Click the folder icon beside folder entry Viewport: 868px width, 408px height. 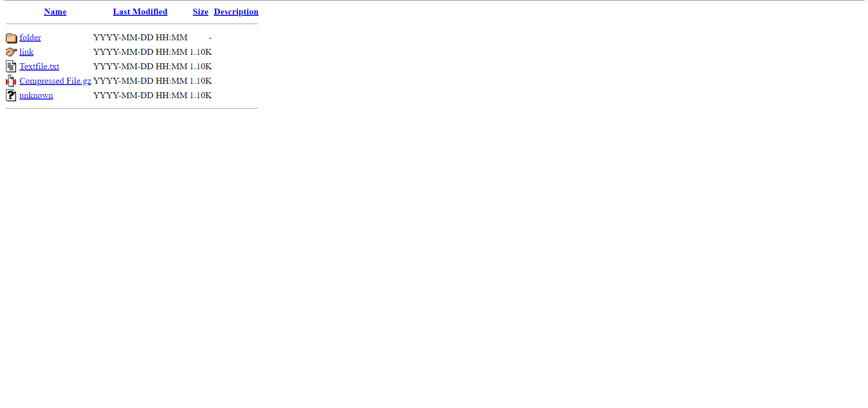pyautogui.click(x=11, y=38)
